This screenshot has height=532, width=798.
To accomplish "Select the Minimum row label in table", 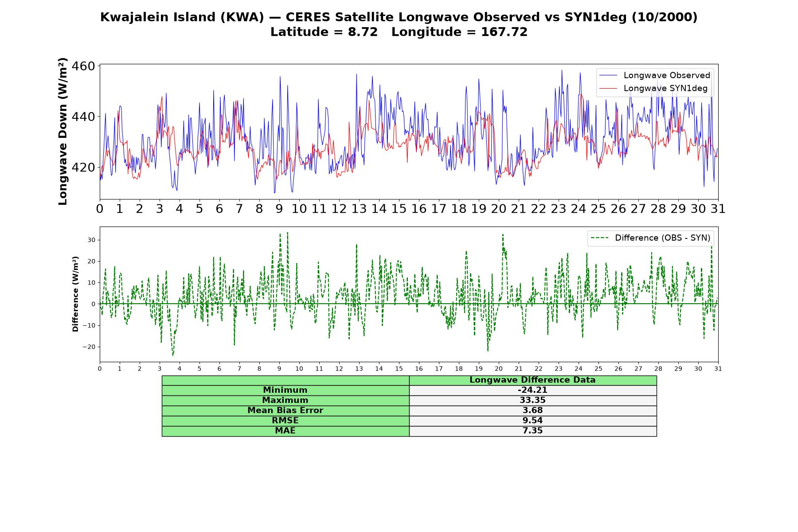I will 285,390.
